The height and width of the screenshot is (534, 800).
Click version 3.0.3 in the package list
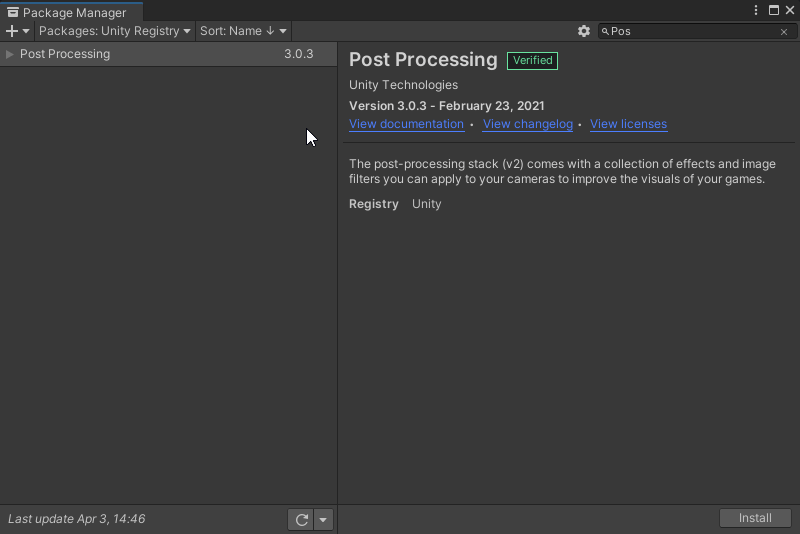coord(298,54)
